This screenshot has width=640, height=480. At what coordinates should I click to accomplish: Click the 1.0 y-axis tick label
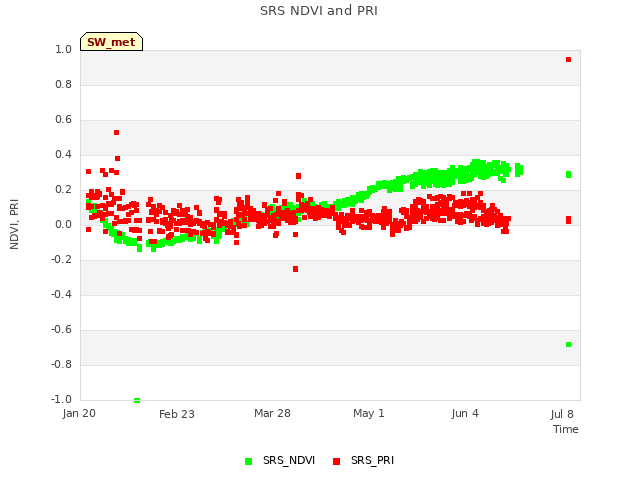(63, 49)
